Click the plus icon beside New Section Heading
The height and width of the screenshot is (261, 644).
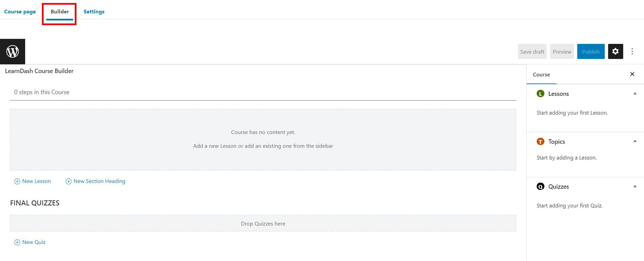tap(68, 181)
